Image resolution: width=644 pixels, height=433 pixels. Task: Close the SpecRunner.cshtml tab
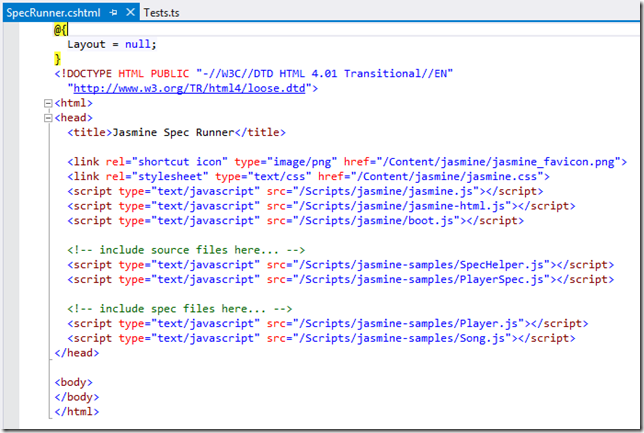130,12
